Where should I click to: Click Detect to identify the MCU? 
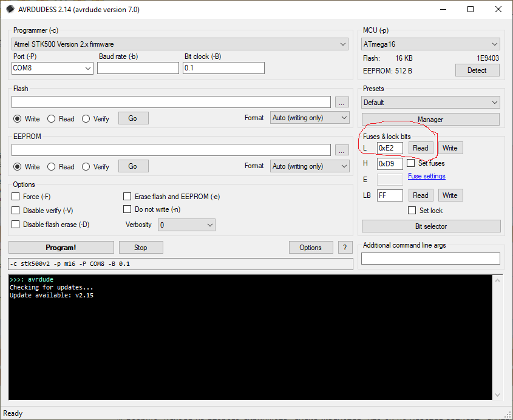point(477,70)
